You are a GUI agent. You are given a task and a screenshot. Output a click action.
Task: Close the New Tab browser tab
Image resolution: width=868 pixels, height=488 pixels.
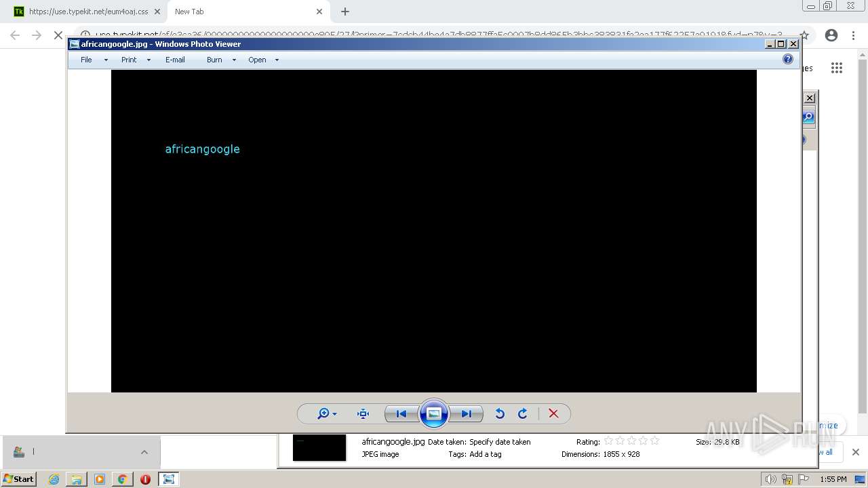[319, 12]
